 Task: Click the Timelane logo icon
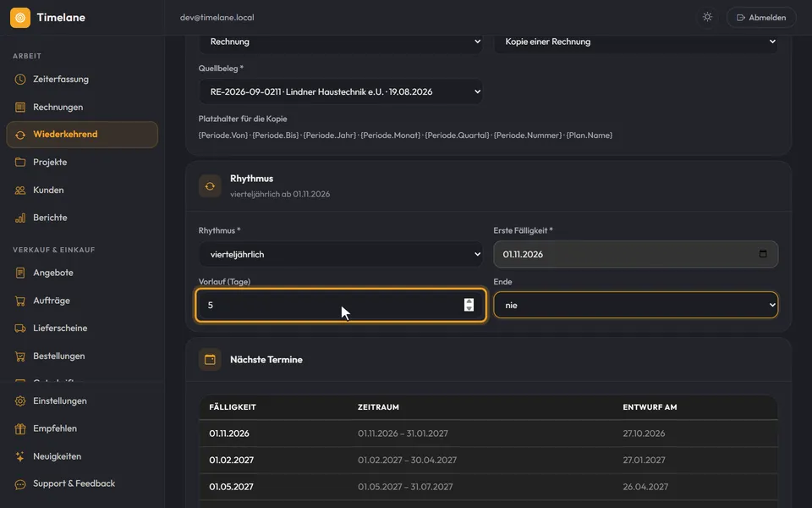[x=20, y=18]
